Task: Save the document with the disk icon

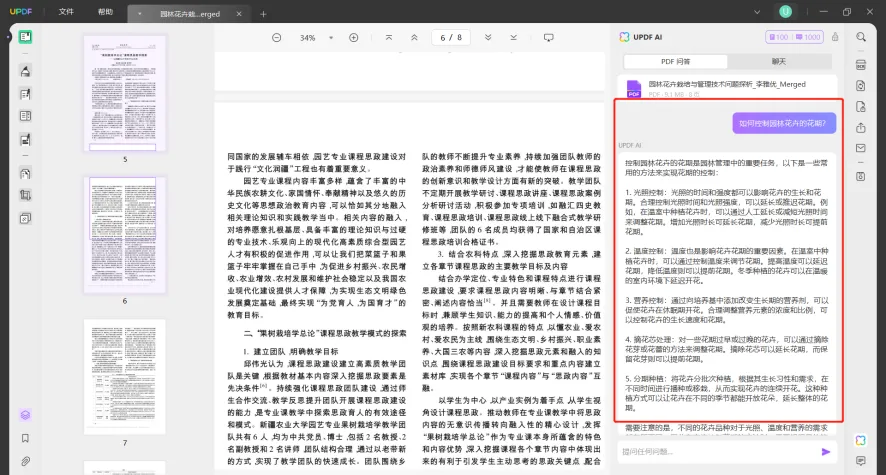Action: point(861,177)
